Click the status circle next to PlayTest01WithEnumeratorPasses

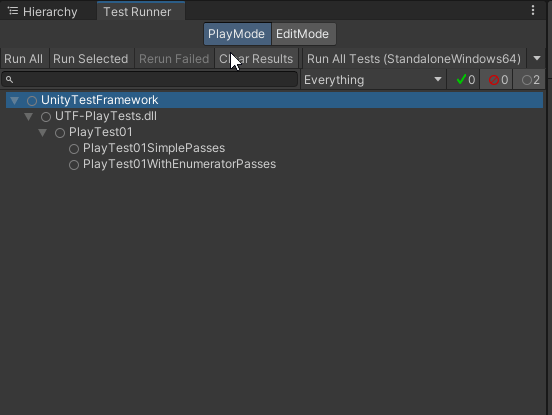click(74, 165)
